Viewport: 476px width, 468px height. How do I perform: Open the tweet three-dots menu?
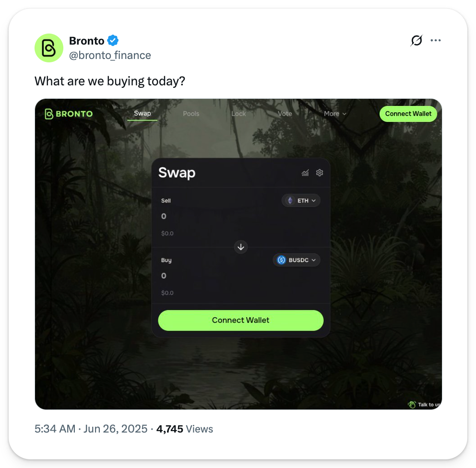click(x=436, y=41)
